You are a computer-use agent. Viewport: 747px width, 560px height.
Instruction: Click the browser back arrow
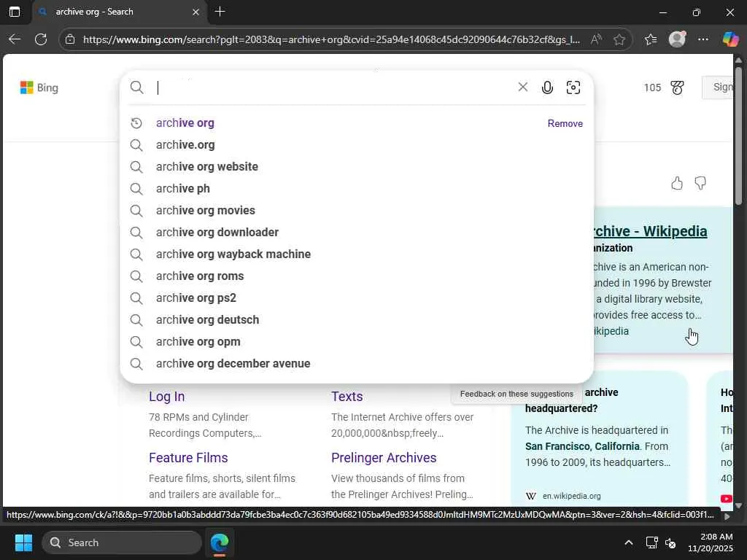[15, 39]
